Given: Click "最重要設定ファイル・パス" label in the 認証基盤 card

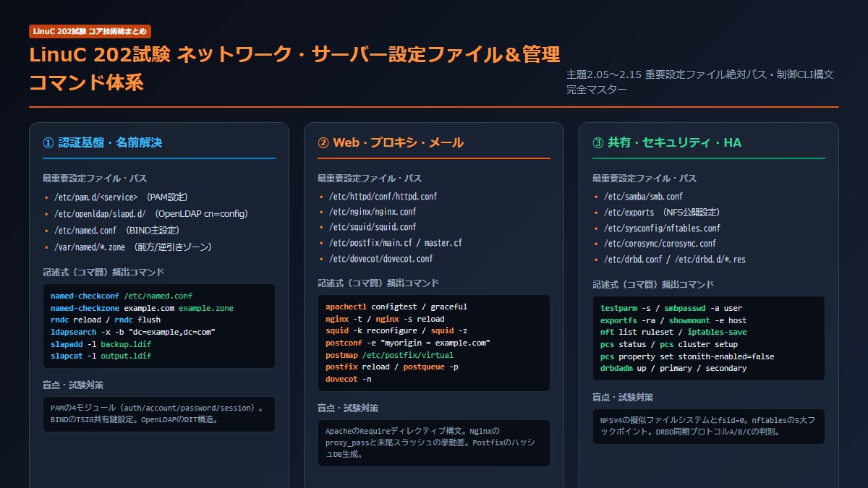Looking at the screenshot, I should point(95,179).
